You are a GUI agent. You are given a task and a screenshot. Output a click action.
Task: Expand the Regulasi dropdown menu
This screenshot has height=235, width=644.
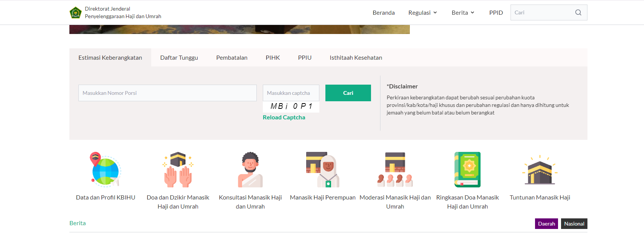click(423, 13)
